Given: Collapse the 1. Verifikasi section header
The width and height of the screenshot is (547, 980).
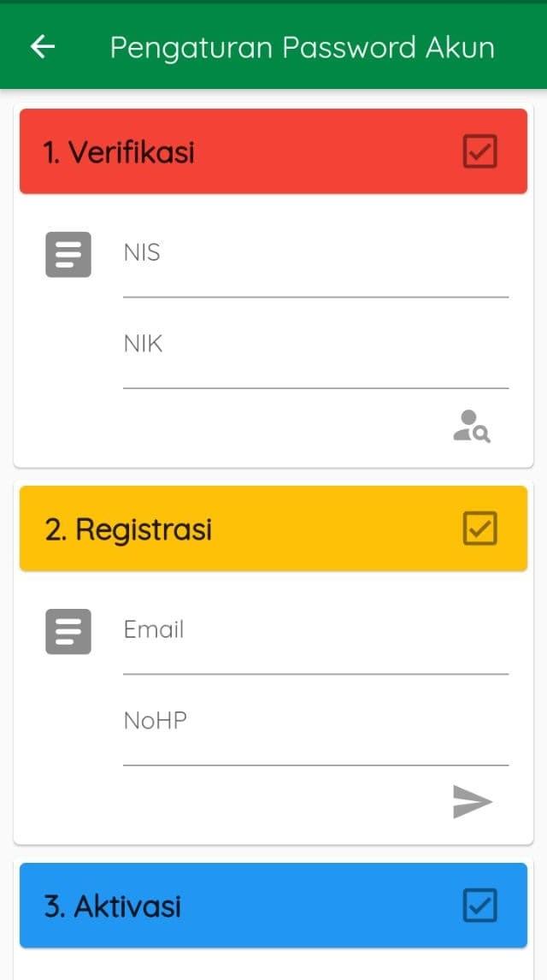Looking at the screenshot, I should 239,151.
